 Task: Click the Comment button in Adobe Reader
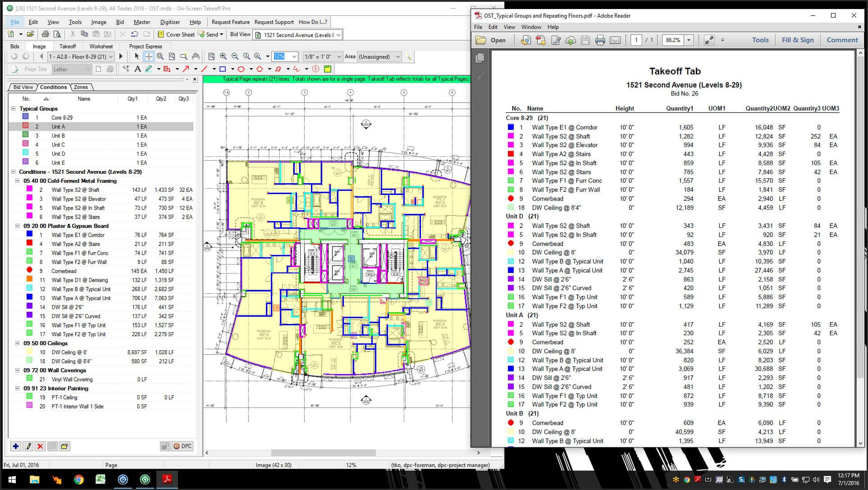pos(842,40)
